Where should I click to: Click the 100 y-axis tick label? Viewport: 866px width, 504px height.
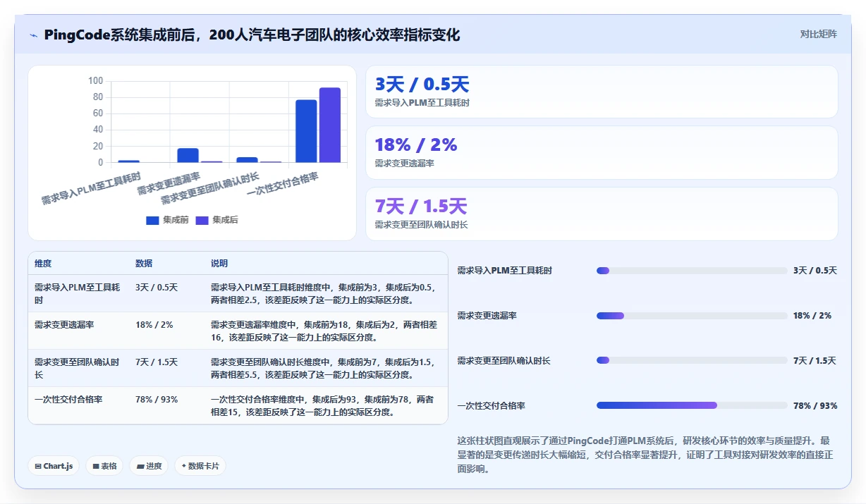(96, 81)
